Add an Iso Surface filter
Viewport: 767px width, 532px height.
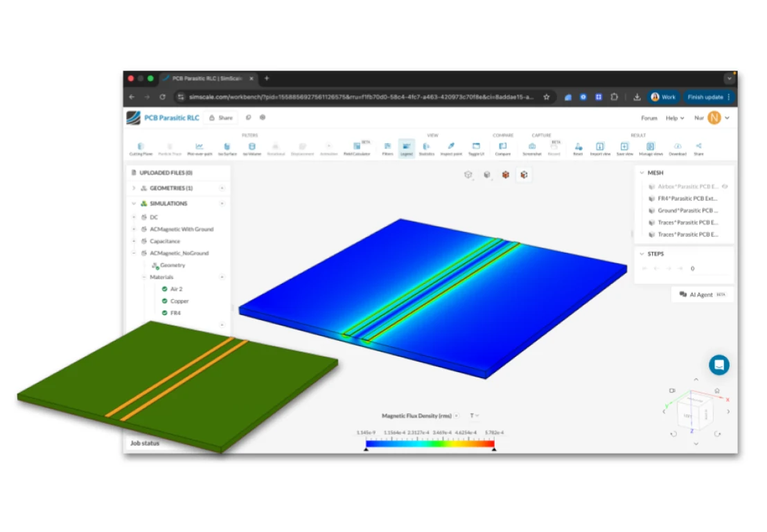pyautogui.click(x=227, y=149)
